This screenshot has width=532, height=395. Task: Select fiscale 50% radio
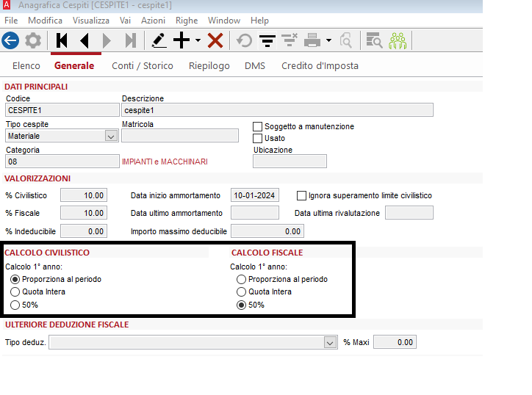(x=241, y=305)
